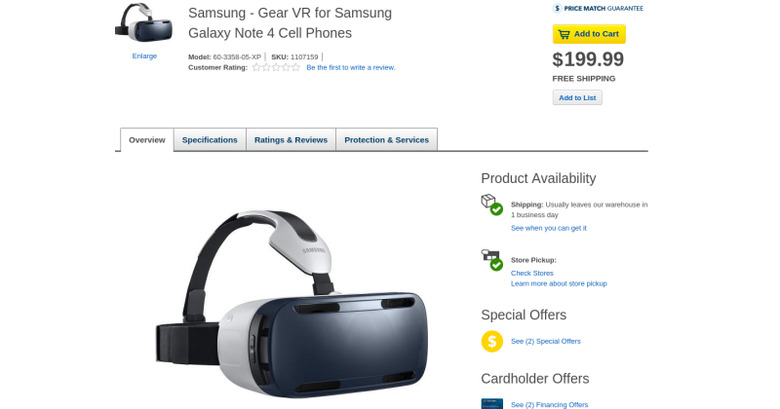The width and height of the screenshot is (780, 409).
Task: Open the small Gear VR thumbnail image
Action: coord(144,23)
